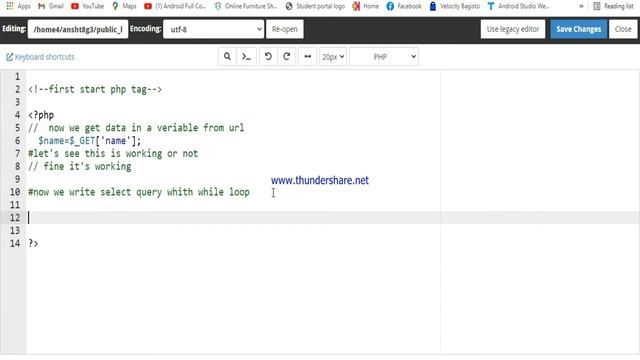Open the editor search tool
640x360 pixels.
(227, 57)
